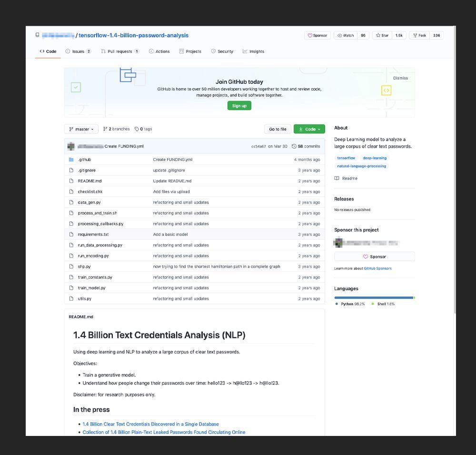Click the file icon beside checklist.chk
The width and height of the screenshot is (476, 455).
[71, 192]
